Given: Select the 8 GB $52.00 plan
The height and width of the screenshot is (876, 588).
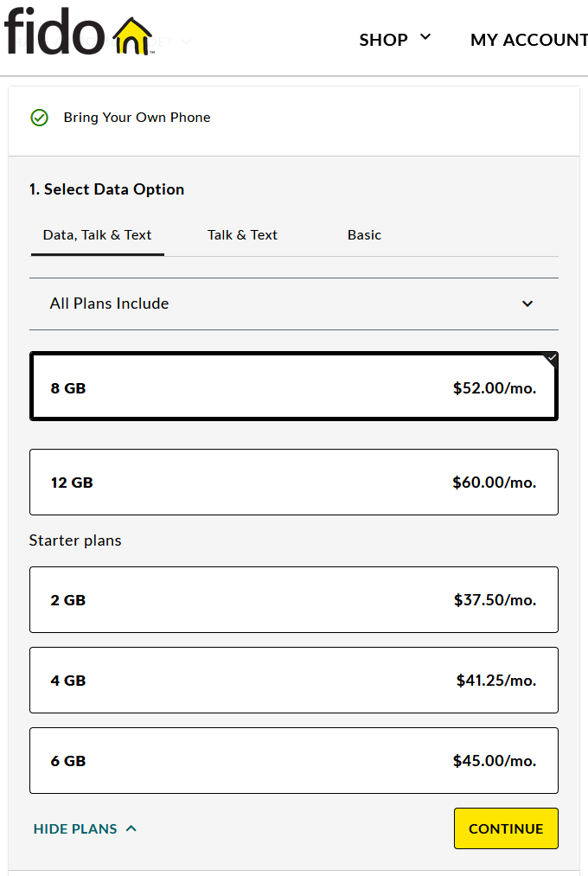Looking at the screenshot, I should [x=293, y=388].
